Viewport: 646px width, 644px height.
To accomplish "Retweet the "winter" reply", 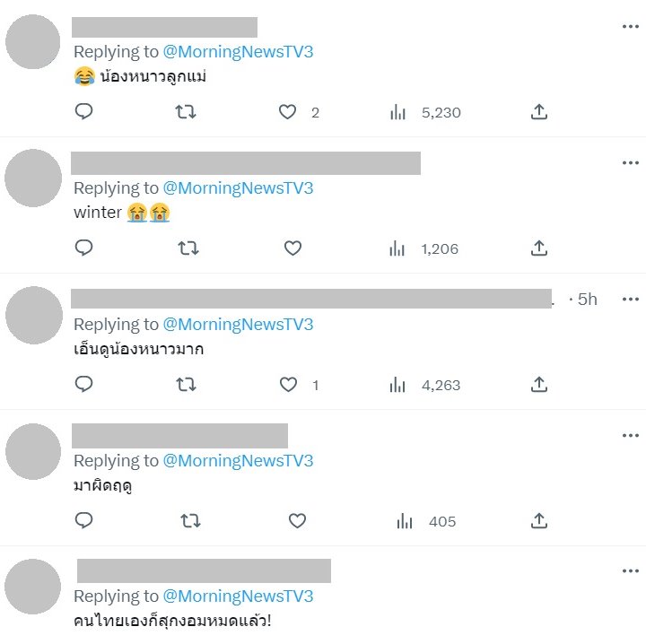I will [x=187, y=248].
